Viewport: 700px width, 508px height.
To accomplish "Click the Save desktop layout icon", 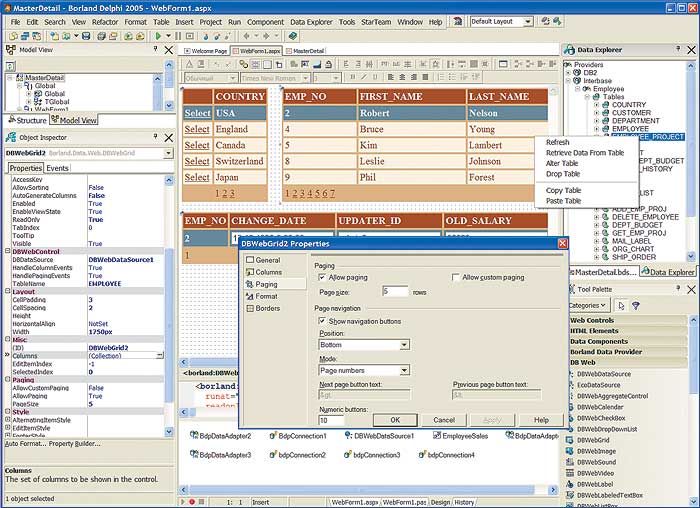I will point(545,21).
